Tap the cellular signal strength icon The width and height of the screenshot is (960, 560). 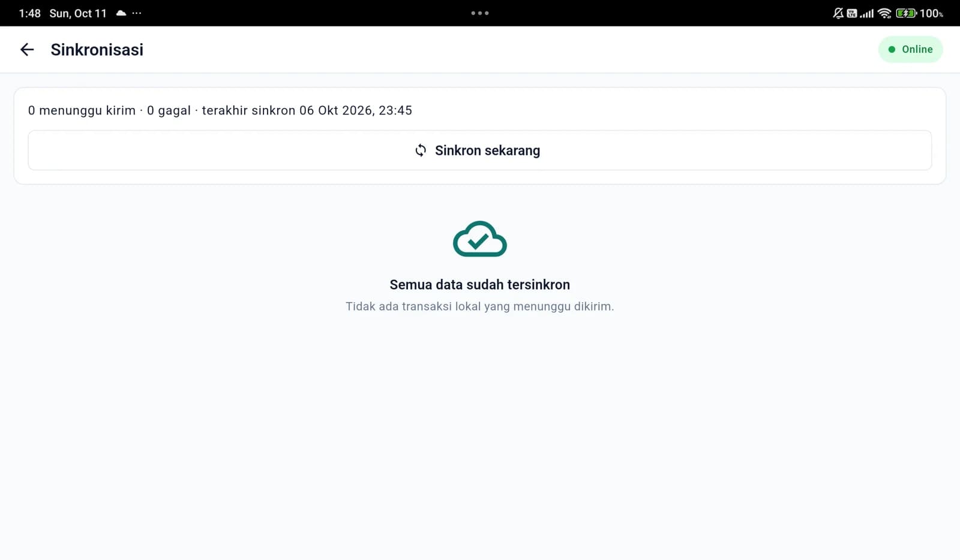click(867, 13)
